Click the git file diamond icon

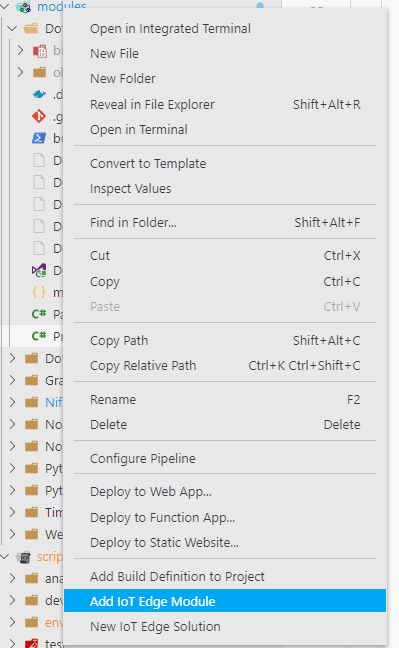pos(39,117)
